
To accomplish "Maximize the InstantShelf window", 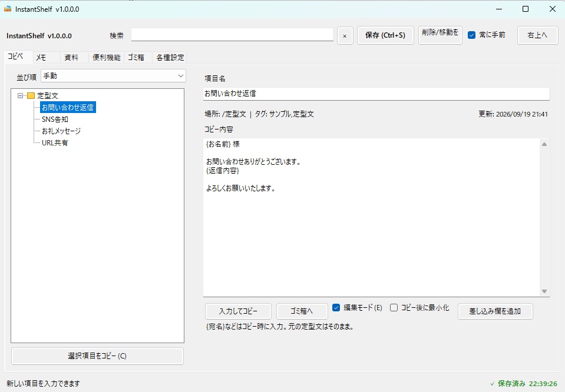I will pos(526,9).
